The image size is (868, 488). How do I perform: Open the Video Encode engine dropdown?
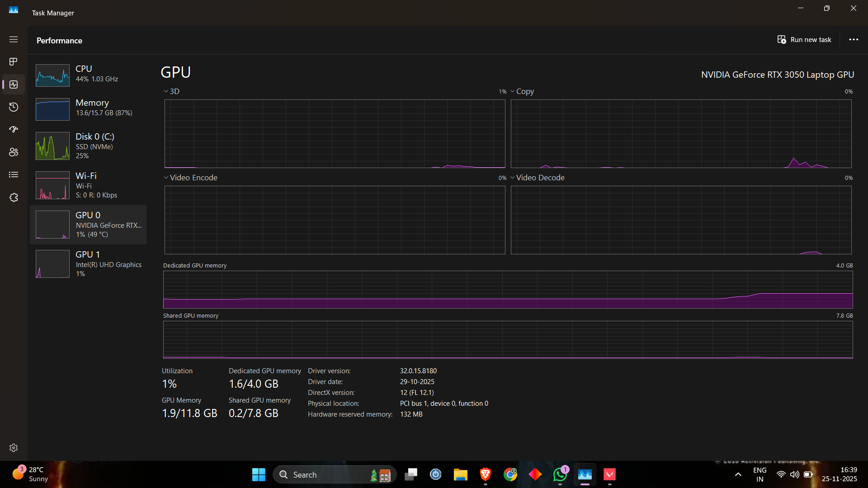coord(190,178)
